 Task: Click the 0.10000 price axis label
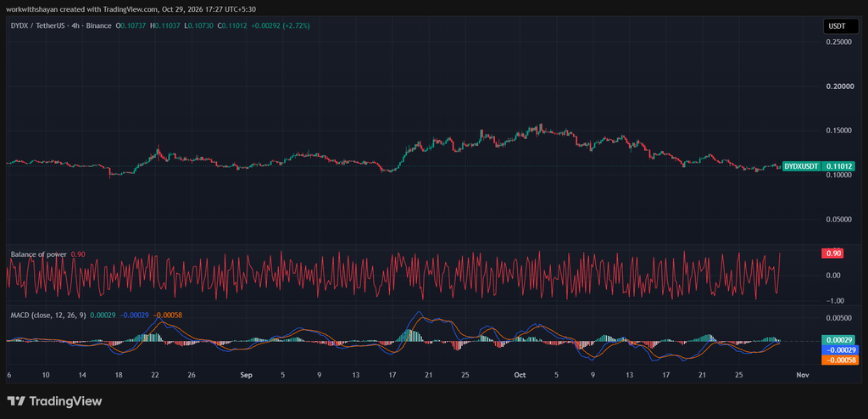click(x=839, y=175)
